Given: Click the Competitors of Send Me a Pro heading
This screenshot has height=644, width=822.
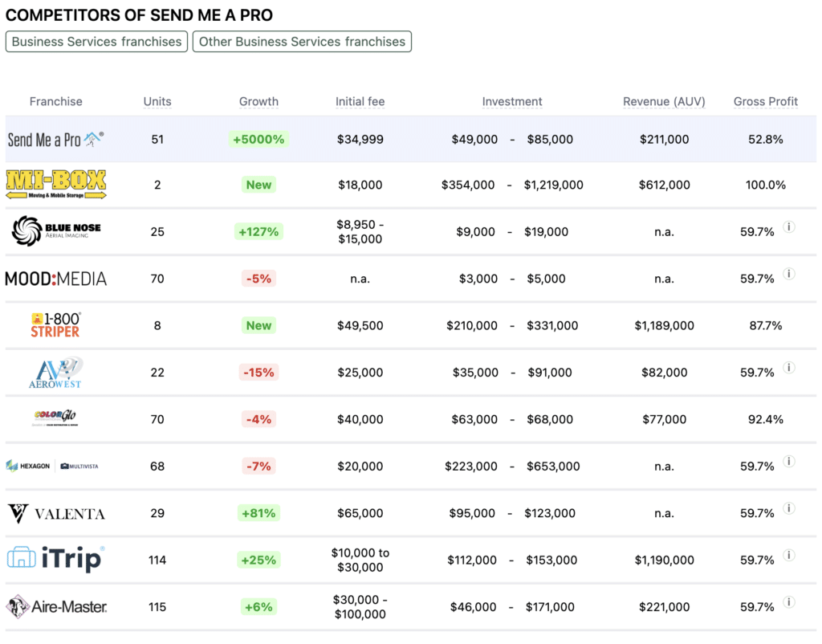Looking at the screenshot, I should pyautogui.click(x=139, y=15).
